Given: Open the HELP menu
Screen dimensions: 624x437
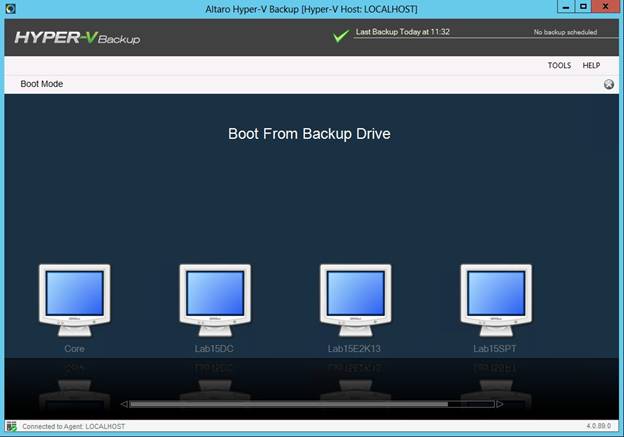Looking at the screenshot, I should [x=591, y=65].
